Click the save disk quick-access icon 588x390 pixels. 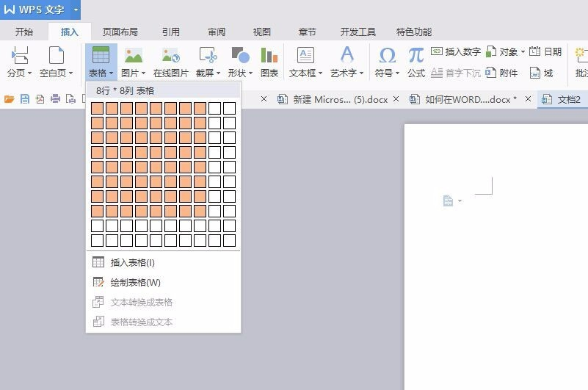click(25, 99)
